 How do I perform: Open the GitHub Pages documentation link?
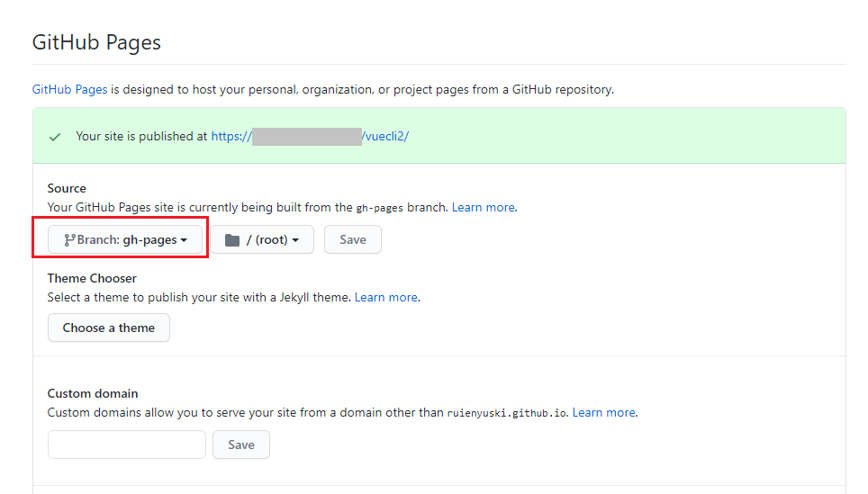point(69,90)
